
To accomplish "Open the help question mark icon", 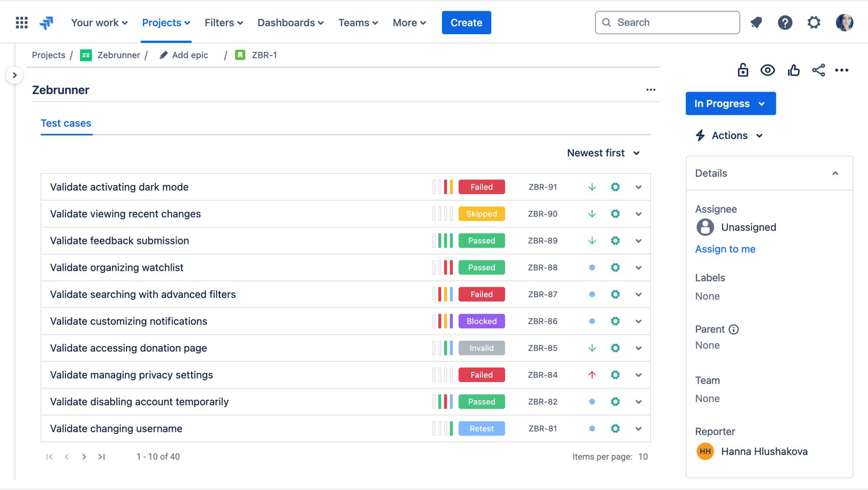I will (785, 22).
